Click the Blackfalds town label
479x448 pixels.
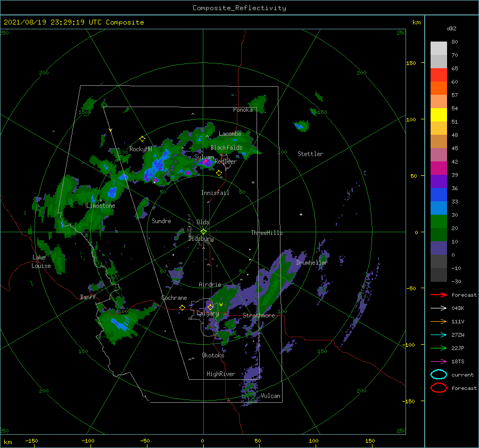coord(226,148)
